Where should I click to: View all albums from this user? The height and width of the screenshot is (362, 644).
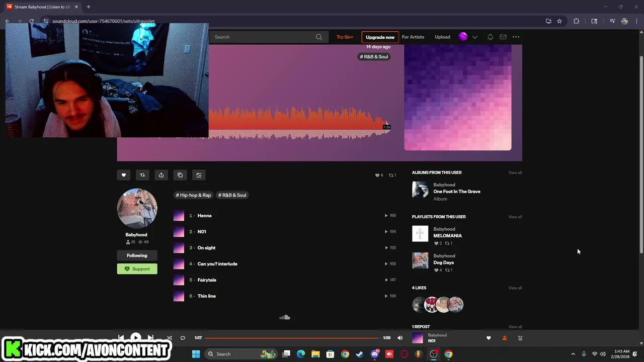[x=515, y=172]
